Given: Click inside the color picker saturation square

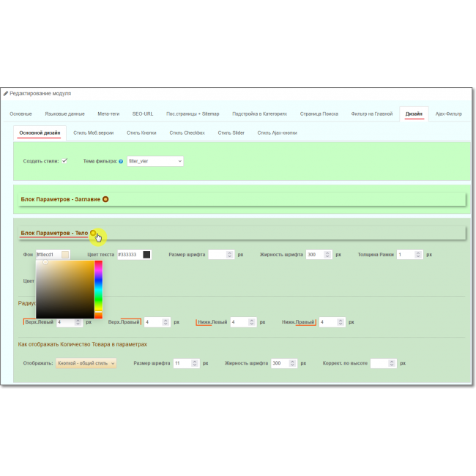Looking at the screenshot, I should (66, 289).
